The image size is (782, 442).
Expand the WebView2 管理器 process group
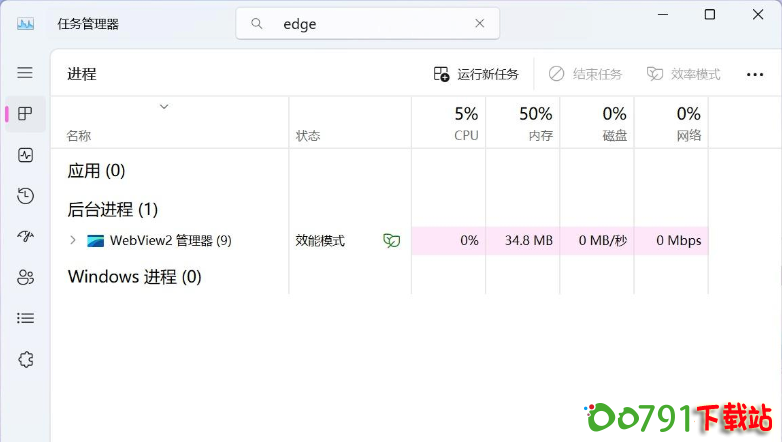pyautogui.click(x=72, y=241)
